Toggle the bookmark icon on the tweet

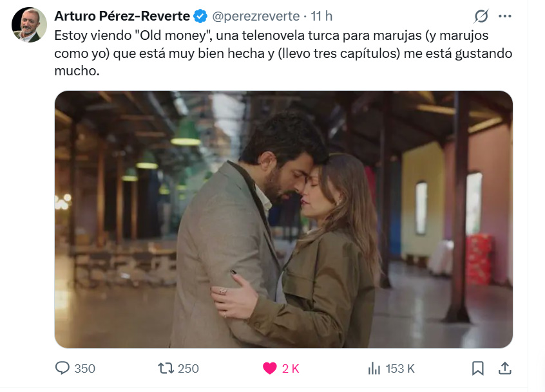tap(478, 368)
